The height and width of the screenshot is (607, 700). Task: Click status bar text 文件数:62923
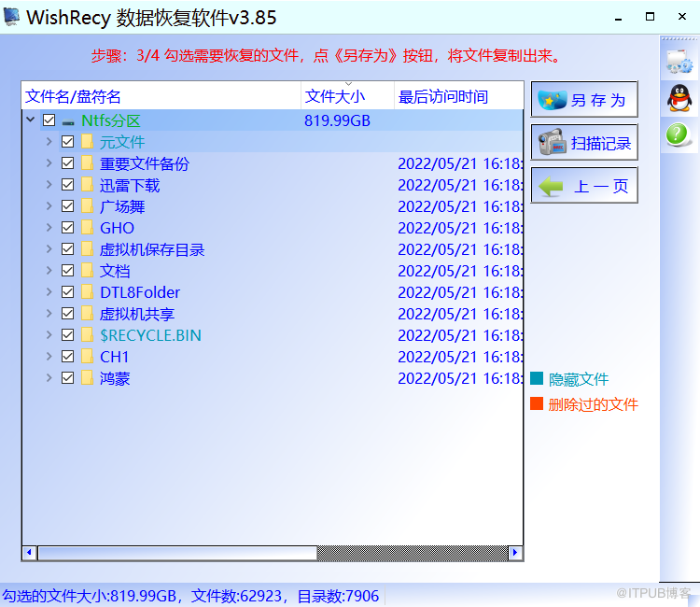point(236,596)
